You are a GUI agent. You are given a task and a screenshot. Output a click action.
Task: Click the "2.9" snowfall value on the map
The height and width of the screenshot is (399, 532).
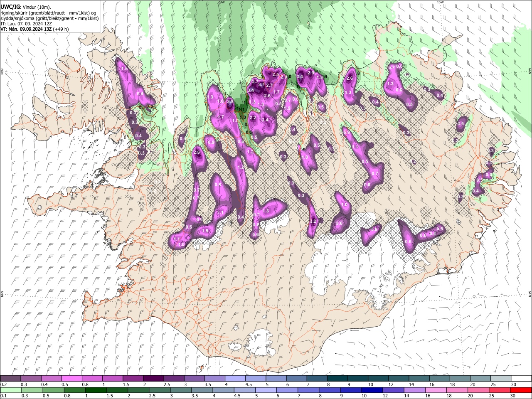click(x=310, y=73)
